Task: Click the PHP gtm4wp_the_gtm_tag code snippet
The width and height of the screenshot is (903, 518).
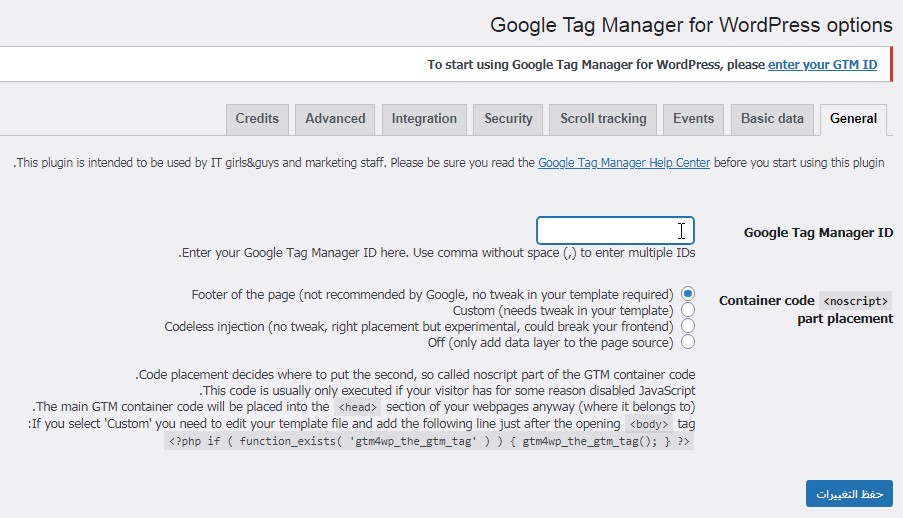Action: [429, 441]
